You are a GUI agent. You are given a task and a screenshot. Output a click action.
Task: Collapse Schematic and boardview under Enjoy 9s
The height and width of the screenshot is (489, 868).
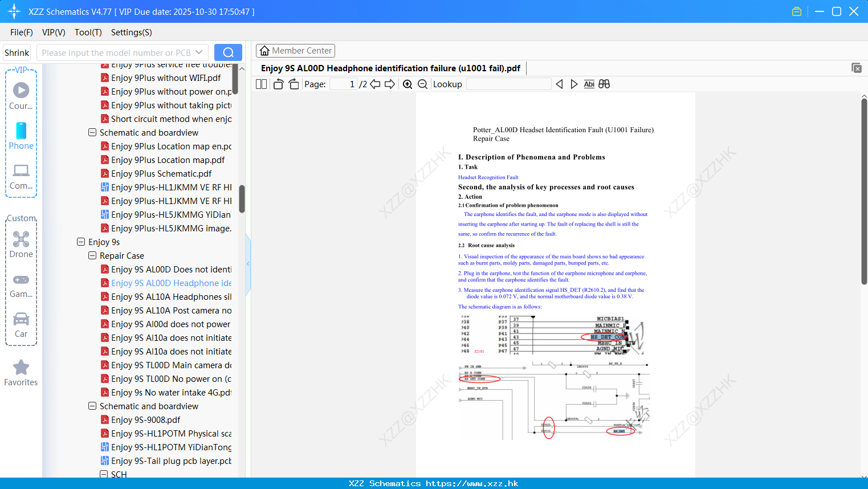[92, 406]
